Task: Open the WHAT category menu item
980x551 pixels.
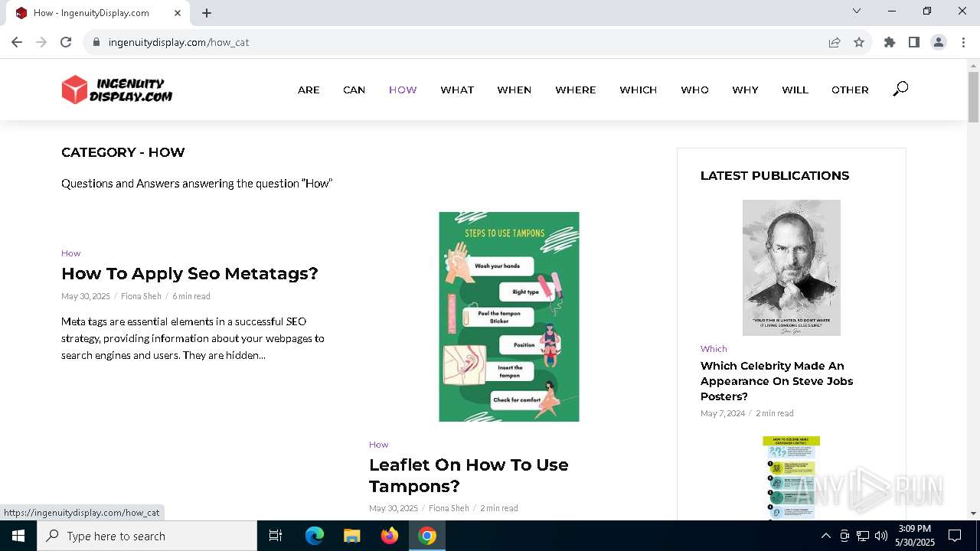Action: [x=457, y=90]
